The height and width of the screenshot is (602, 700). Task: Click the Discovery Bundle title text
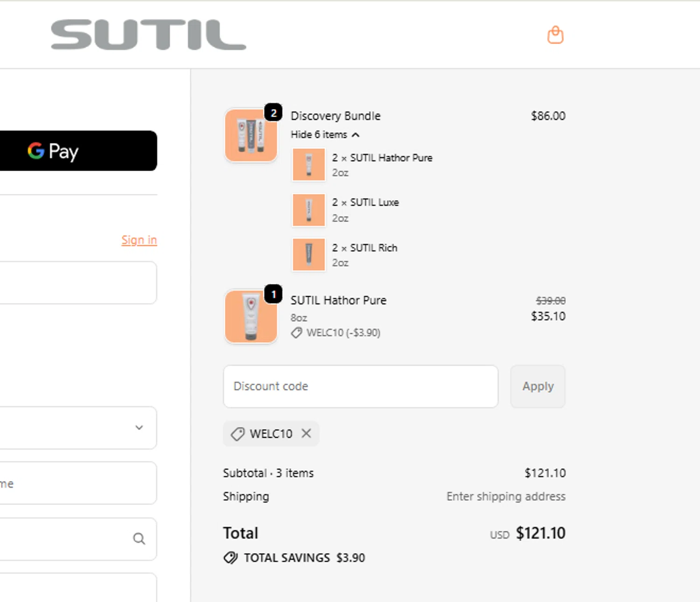[x=336, y=116]
